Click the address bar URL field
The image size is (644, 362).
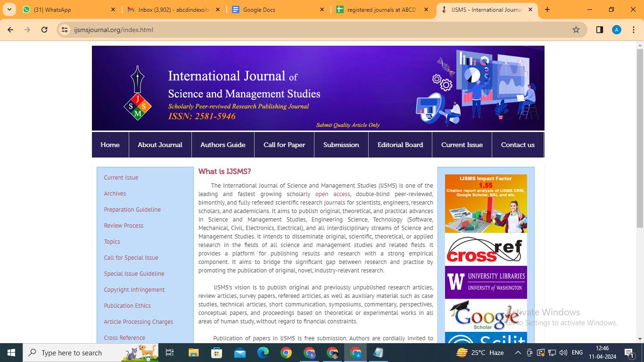(x=321, y=30)
